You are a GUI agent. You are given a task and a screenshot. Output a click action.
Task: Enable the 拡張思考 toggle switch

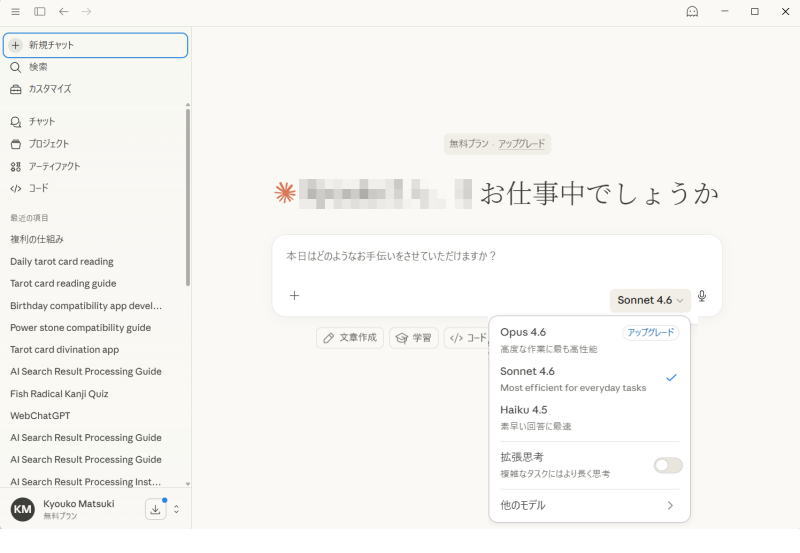click(667, 465)
